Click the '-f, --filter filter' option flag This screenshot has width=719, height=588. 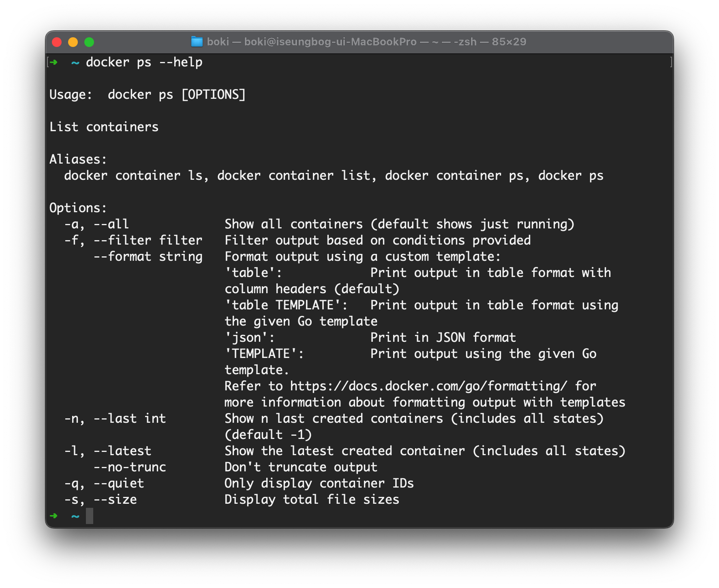coord(133,241)
